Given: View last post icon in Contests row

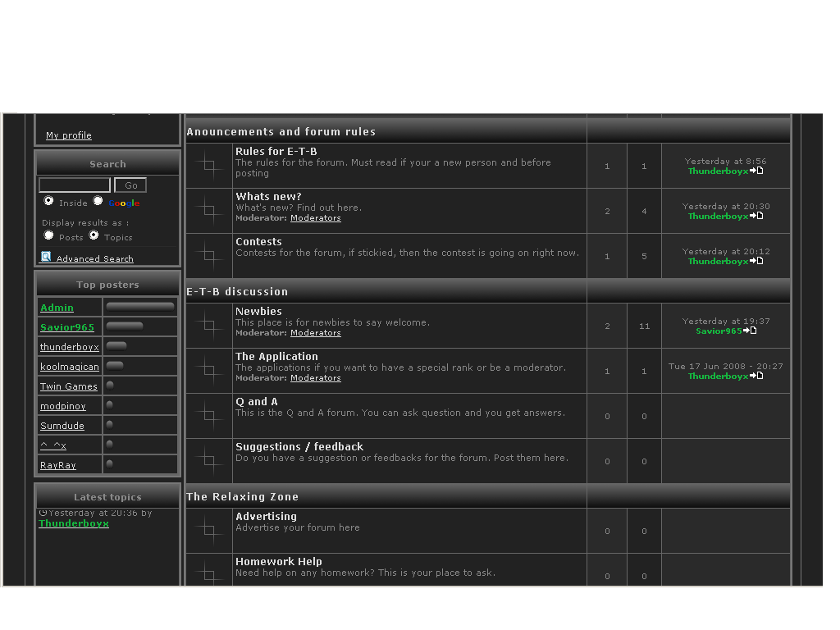Looking at the screenshot, I should (x=756, y=261).
